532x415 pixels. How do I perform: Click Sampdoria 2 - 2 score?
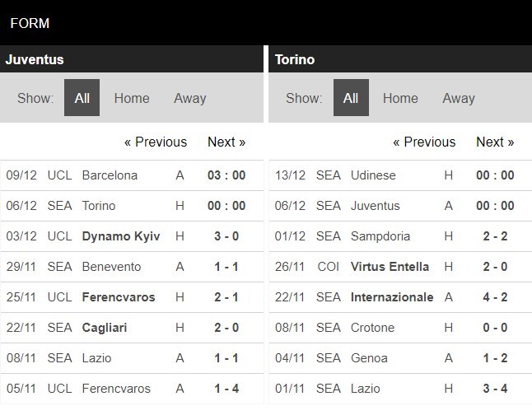[x=495, y=236]
